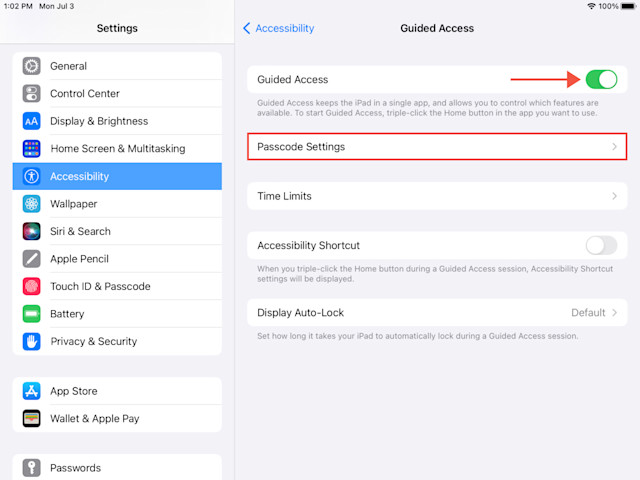Tap the Apple Pencil icon
The image size is (640, 480).
point(31,259)
